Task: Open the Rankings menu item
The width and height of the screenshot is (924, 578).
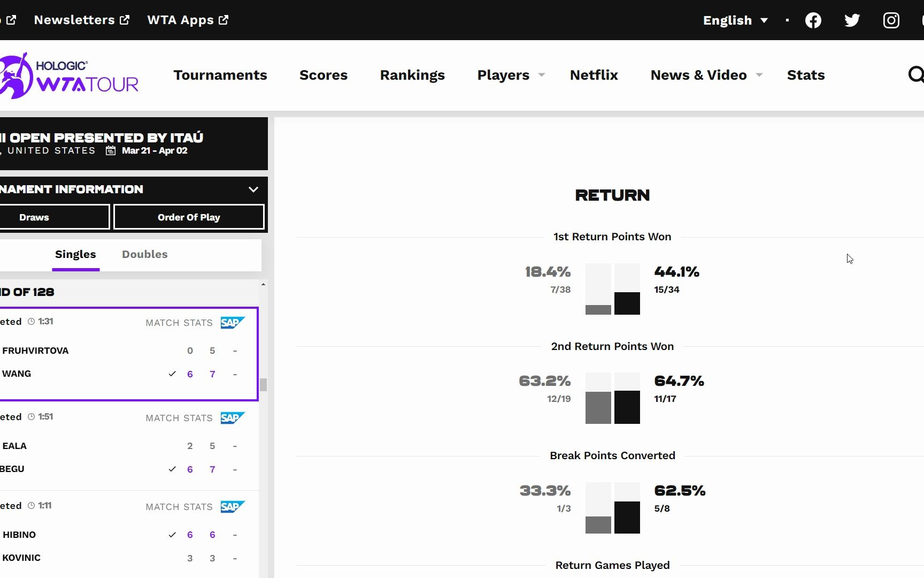Action: pos(412,75)
